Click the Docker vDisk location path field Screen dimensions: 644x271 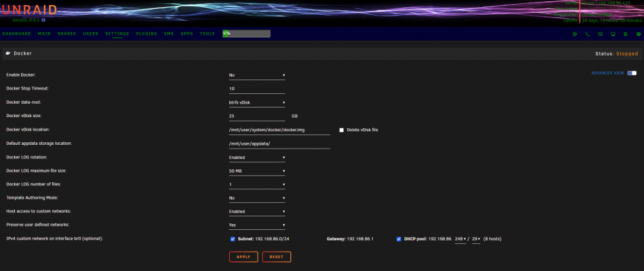coord(279,130)
